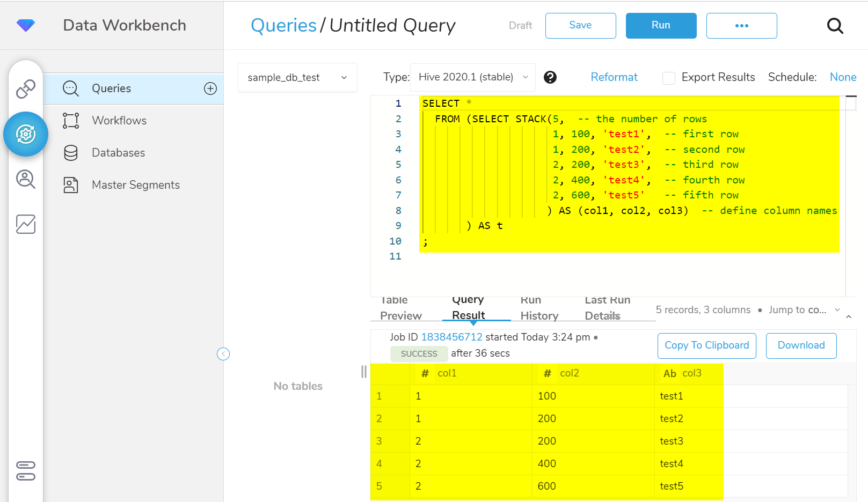This screenshot has height=502, width=868.
Task: Collapse results panel with the chevron
Action: tap(849, 317)
